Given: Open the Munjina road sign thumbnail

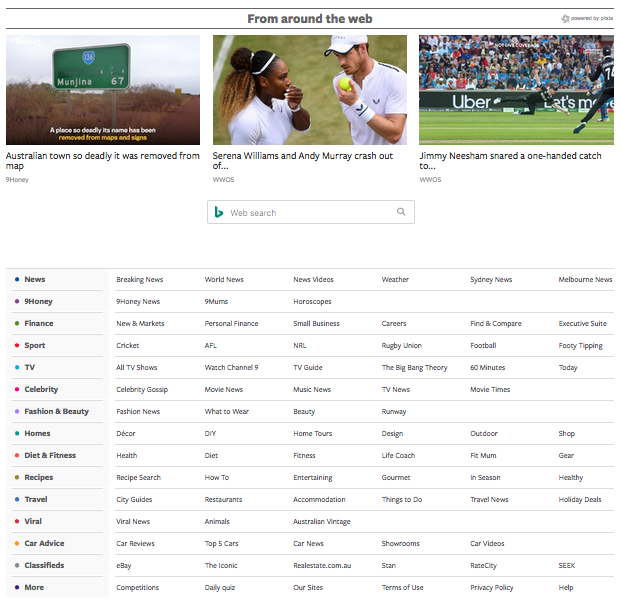Looking at the screenshot, I should point(103,90).
